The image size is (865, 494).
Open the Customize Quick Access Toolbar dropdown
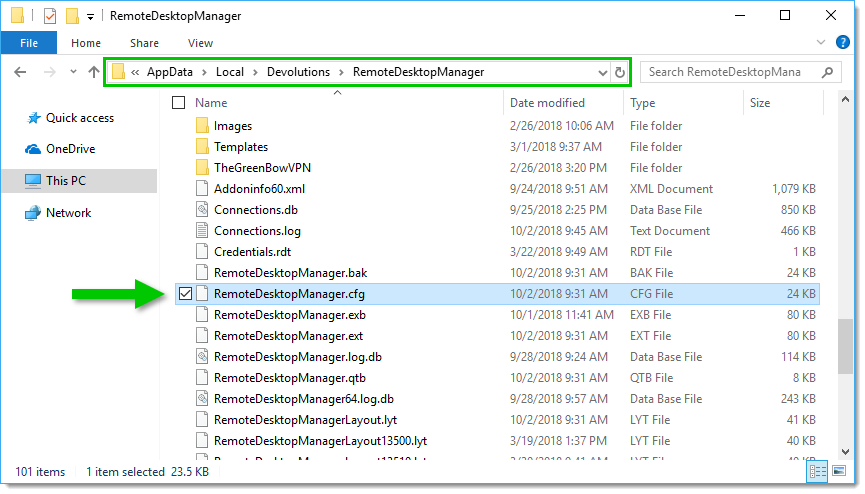pyautogui.click(x=90, y=17)
